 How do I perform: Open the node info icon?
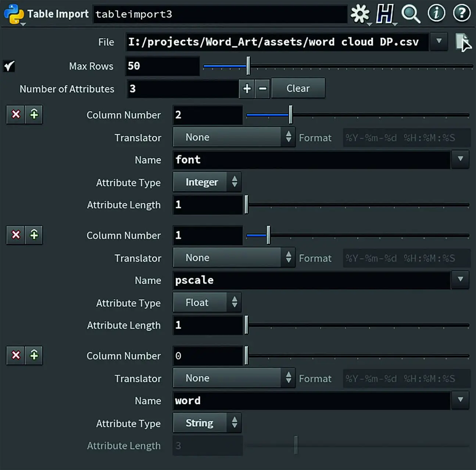pyautogui.click(x=436, y=14)
